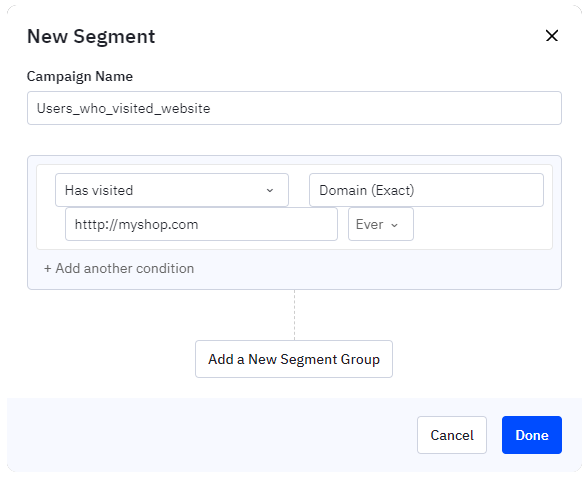Viewport: 588px width, 478px height.
Task: Select the Domain (Exact) field
Action: coord(426,190)
